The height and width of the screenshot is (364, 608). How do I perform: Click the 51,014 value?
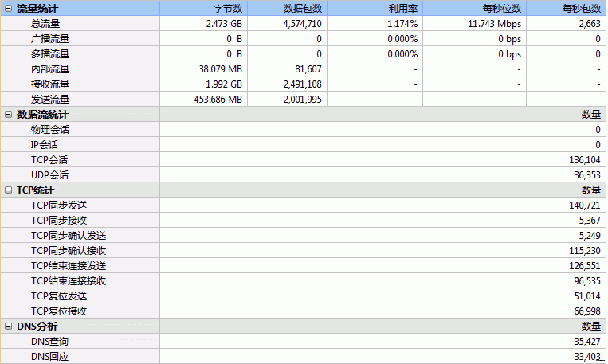pyautogui.click(x=587, y=296)
